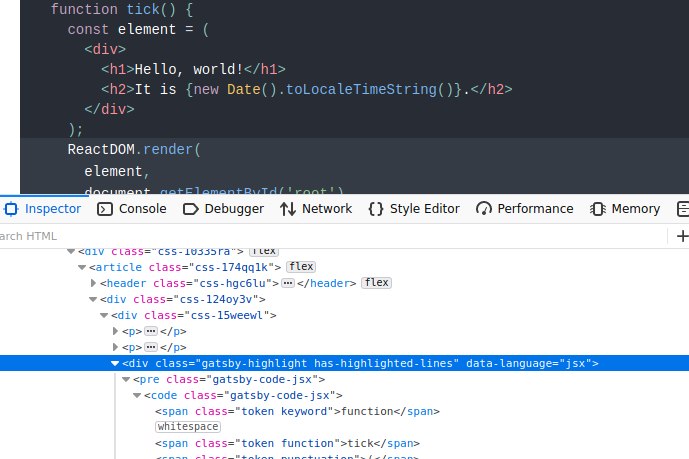Collapse the gatsby-highlight div node
Viewport: 689px width, 459px height.
click(115, 363)
